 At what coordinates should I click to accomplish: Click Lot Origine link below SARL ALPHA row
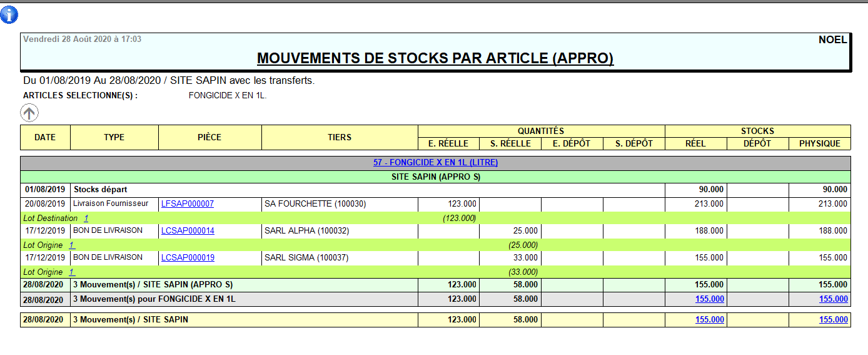72,245
